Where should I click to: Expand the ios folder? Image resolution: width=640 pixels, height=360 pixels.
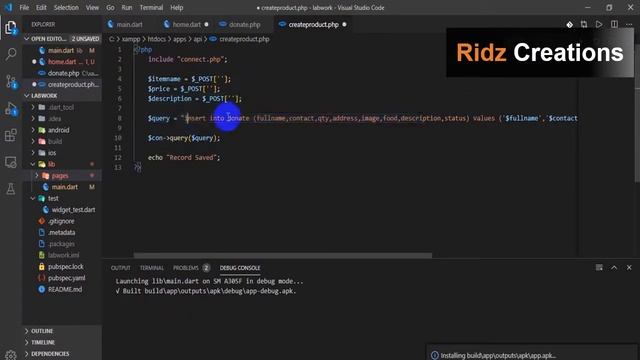point(62,153)
